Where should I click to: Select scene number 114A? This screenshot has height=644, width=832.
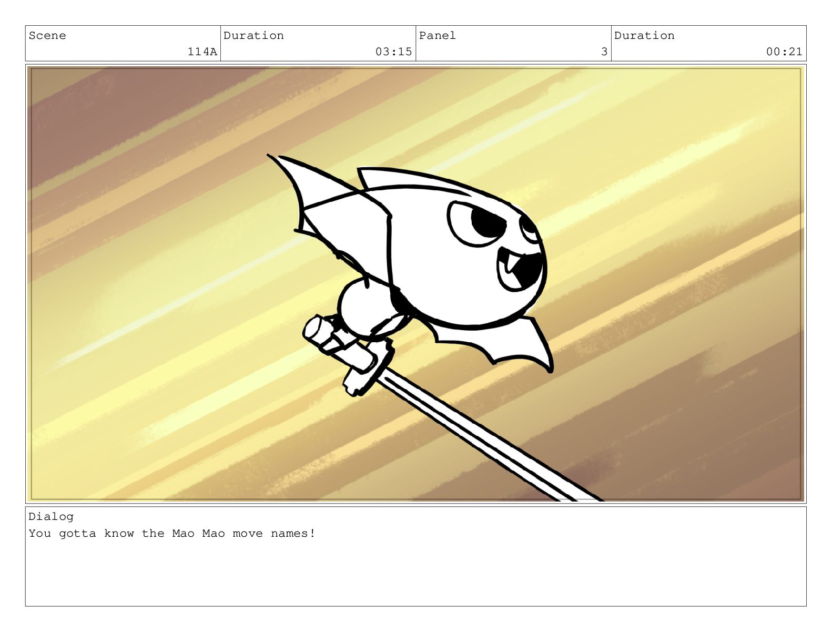click(x=202, y=52)
